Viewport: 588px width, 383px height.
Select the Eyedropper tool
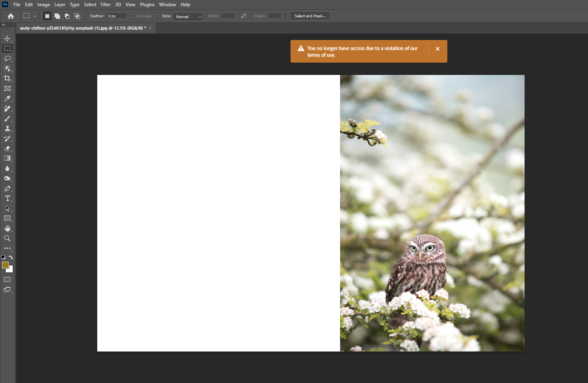[x=7, y=98]
